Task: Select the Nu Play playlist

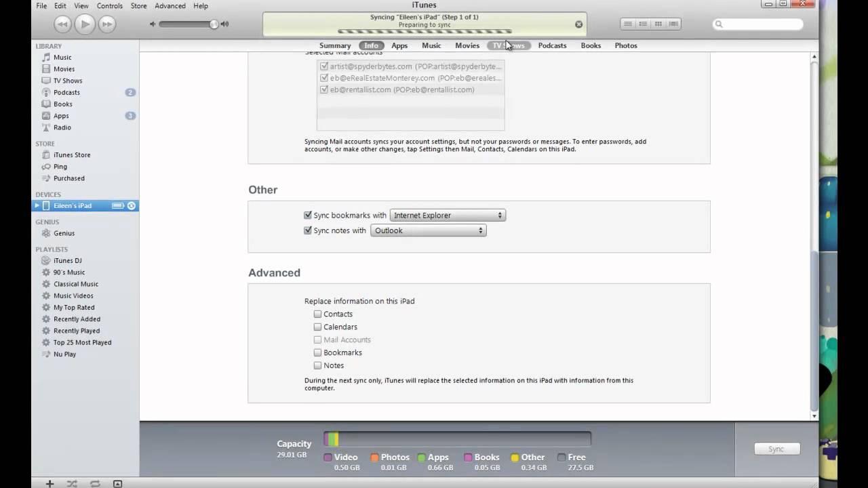Action: click(x=64, y=354)
